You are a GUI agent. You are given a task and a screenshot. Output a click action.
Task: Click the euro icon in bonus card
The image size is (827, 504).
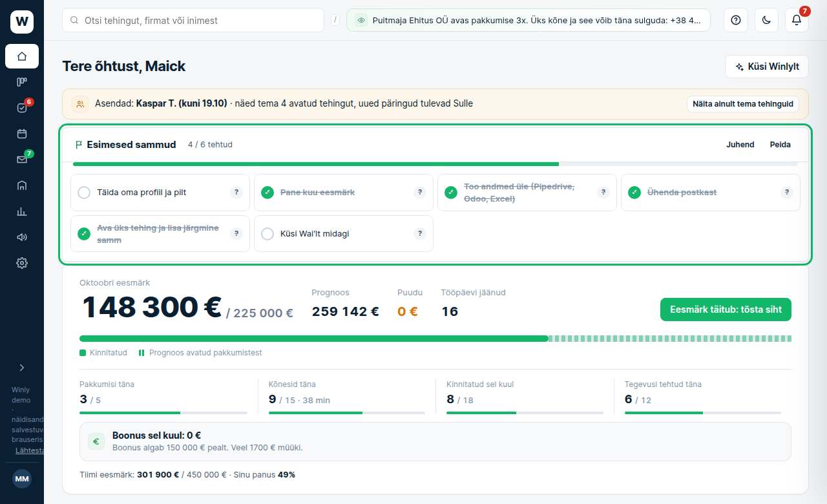(x=96, y=442)
